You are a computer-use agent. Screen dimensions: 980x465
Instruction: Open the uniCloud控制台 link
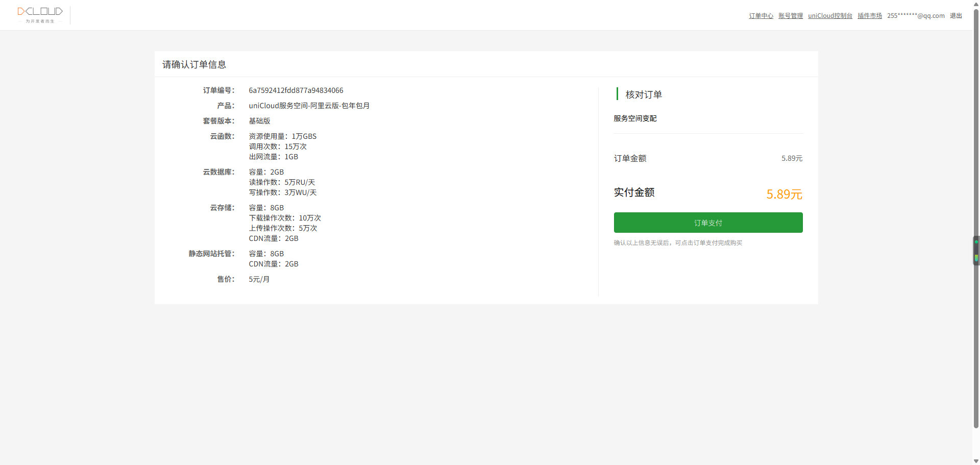click(830, 16)
